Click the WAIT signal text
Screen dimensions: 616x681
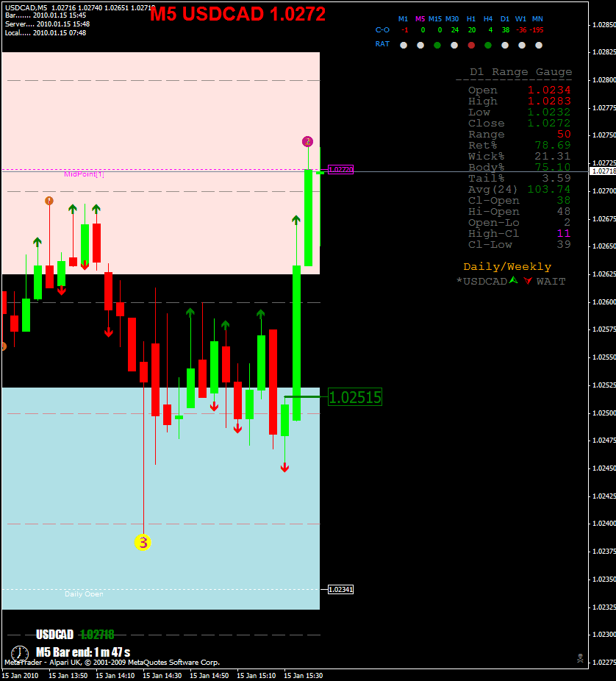pos(551,282)
